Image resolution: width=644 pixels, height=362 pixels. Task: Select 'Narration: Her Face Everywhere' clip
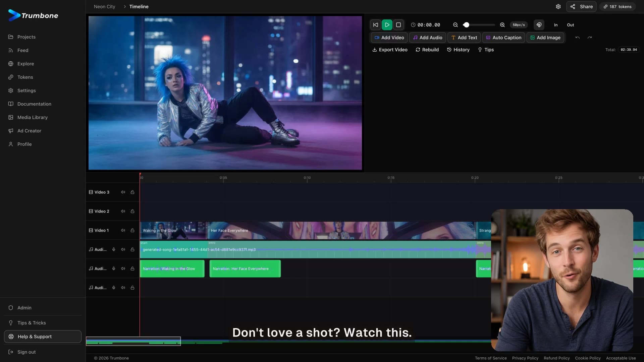point(245,268)
